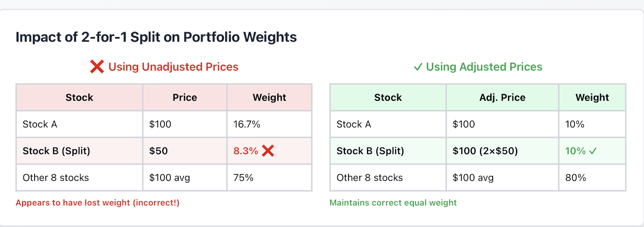The height and width of the screenshot is (227, 644).
Task: Select the 16.7% weight cell
Action: [269, 124]
